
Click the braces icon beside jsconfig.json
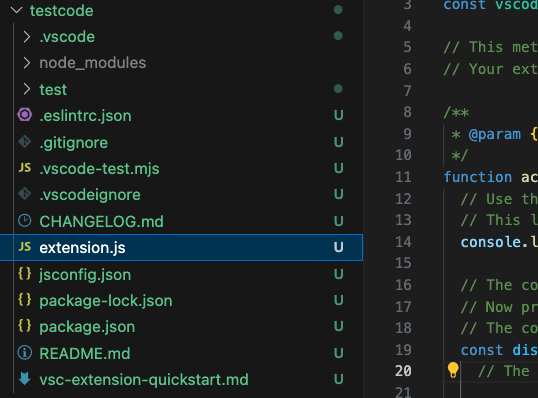pyautogui.click(x=25, y=273)
